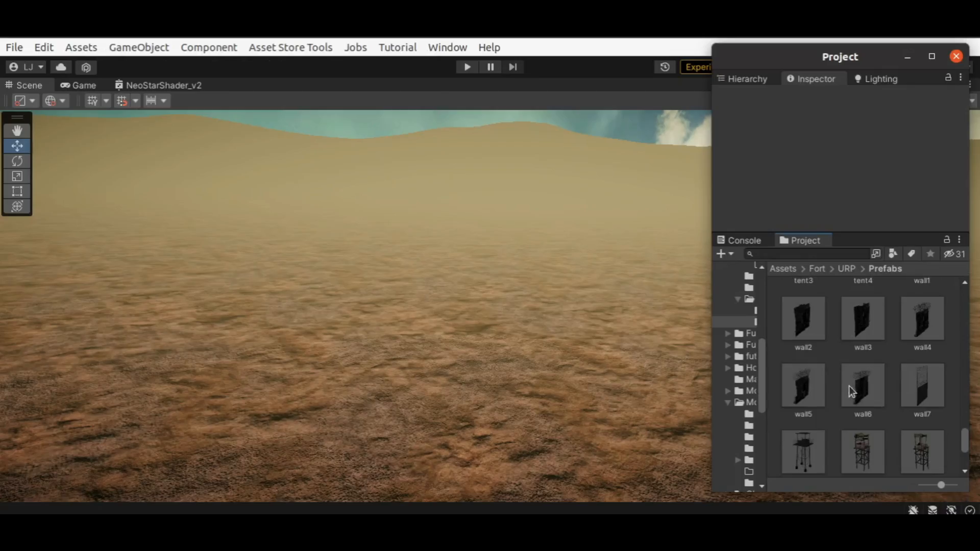Click Fort in the breadcrumb path
Viewport: 980px width, 551px height.
817,268
